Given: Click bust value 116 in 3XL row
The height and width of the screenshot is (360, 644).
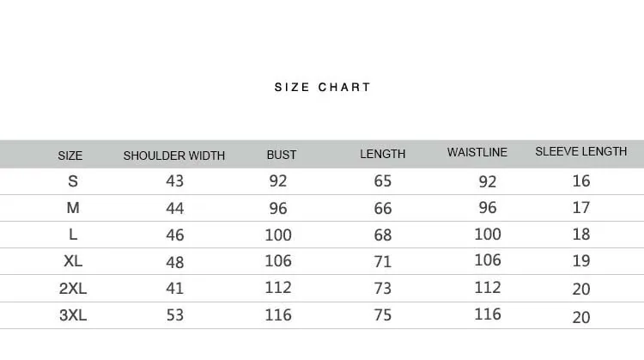Looking at the screenshot, I should coord(278,314).
